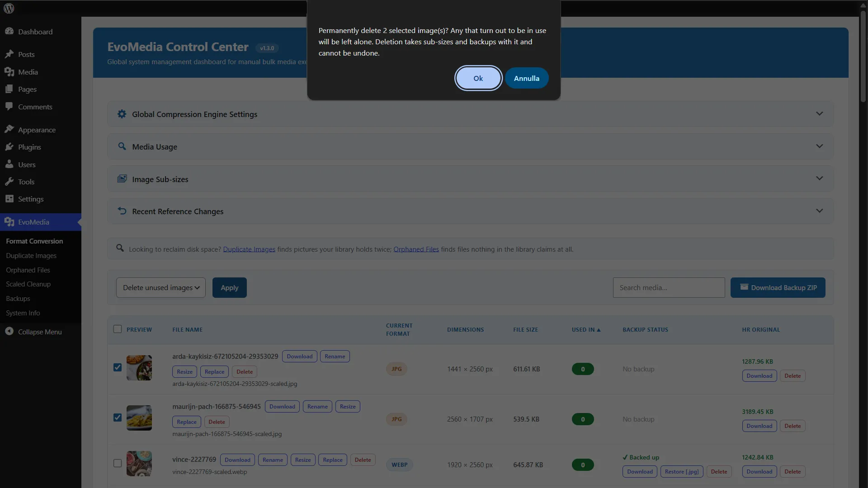Click the vince-2227769 preview thumbnail
868x488 pixels.
pos(139,463)
